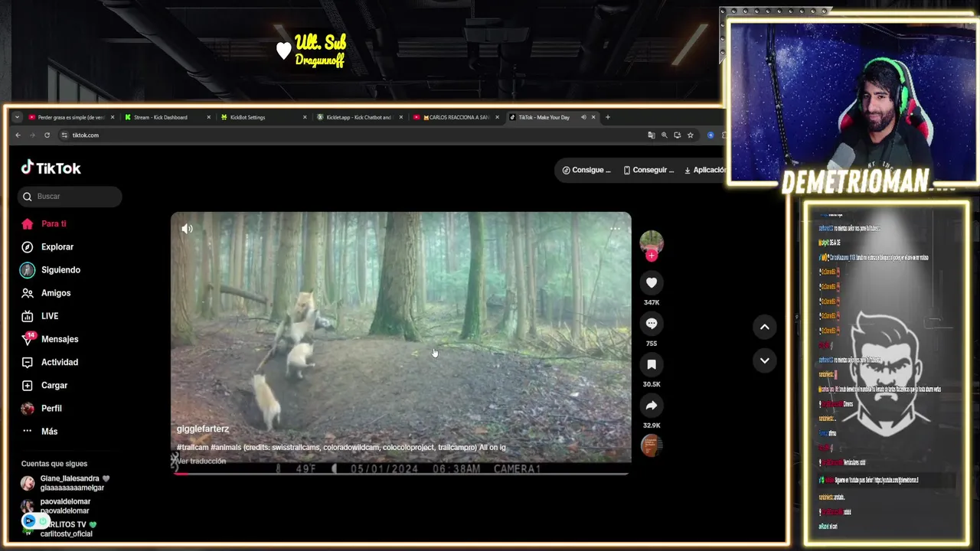Switch to KickBot Settings tab

263,117
